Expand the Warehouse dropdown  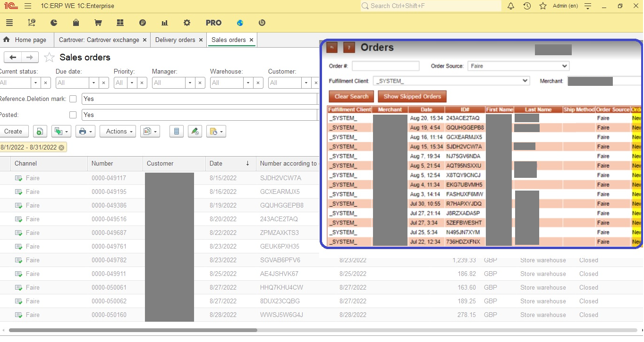pos(248,83)
